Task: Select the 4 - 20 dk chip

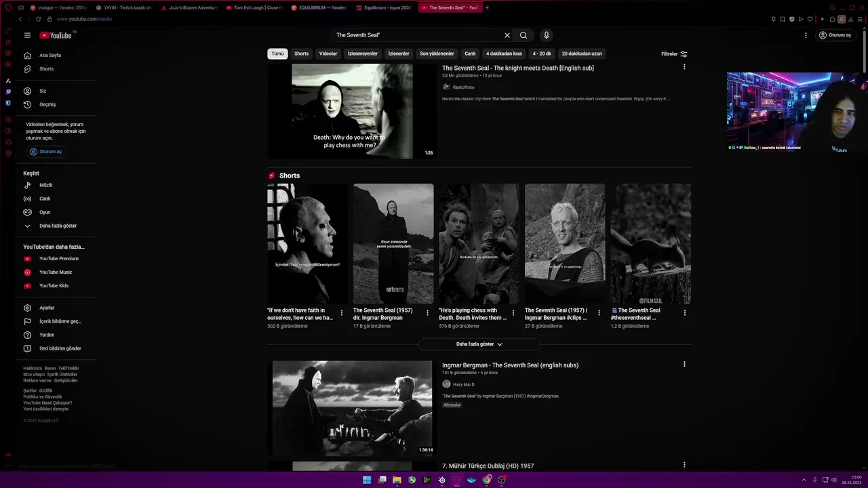Action: (542, 54)
